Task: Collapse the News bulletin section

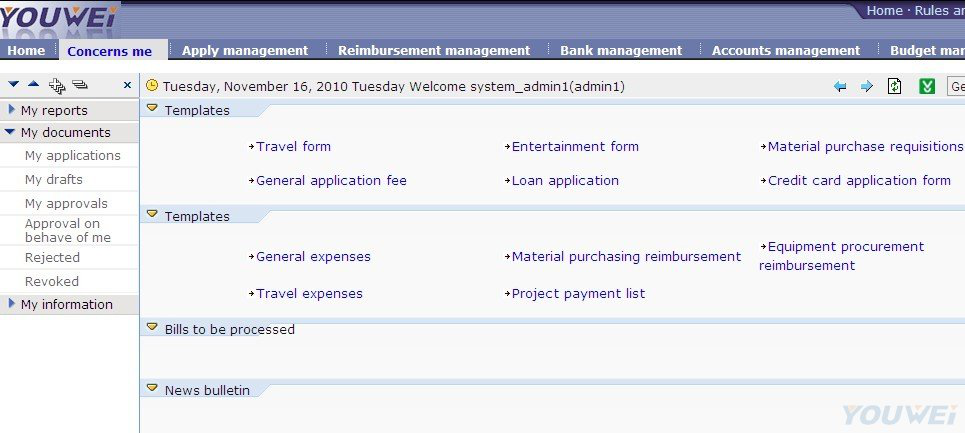Action: [152, 388]
